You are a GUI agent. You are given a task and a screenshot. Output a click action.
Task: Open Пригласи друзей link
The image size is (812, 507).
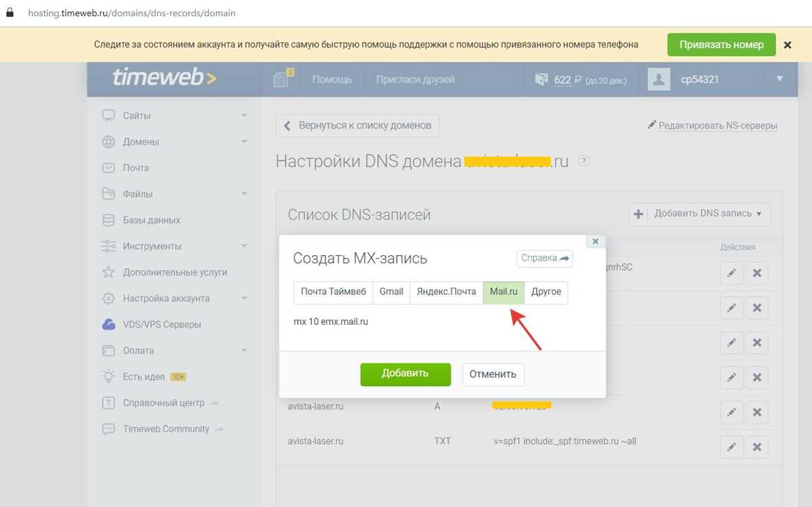click(415, 79)
